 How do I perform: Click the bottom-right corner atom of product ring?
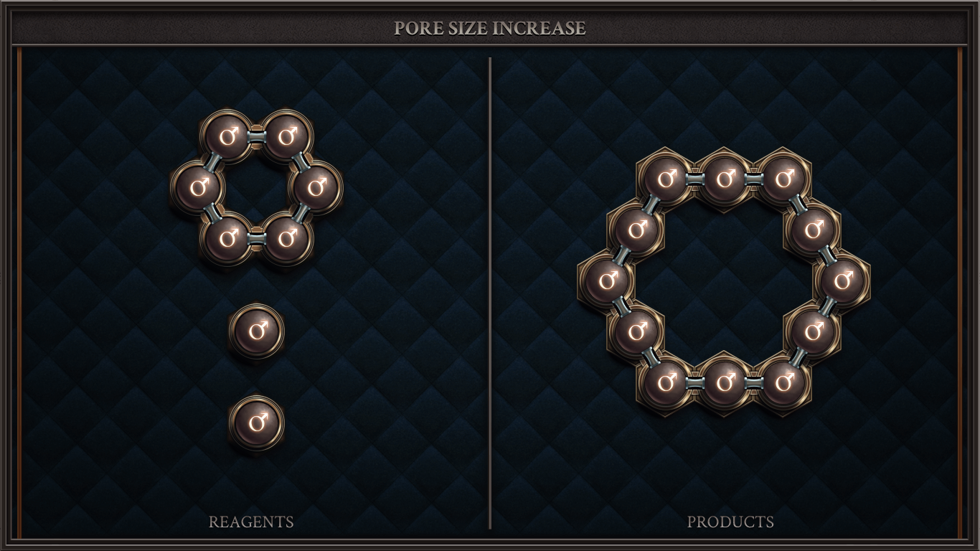coord(783,382)
